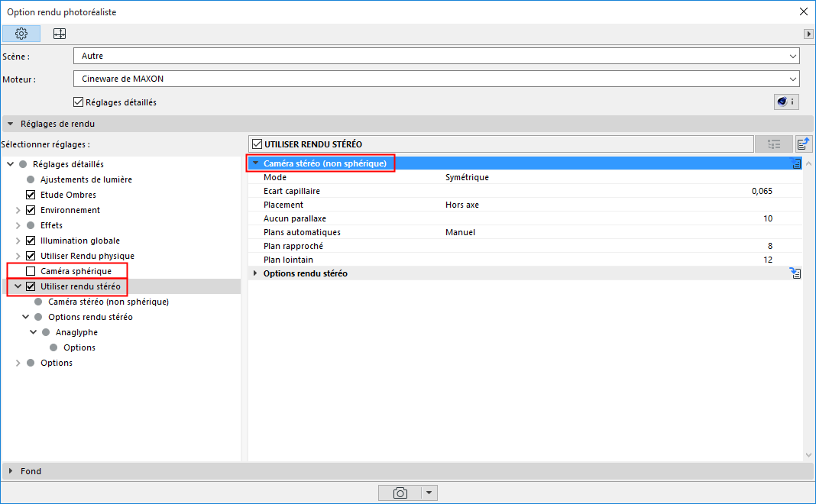816x504 pixels.
Task: Click the Plan lointain label
Action: tap(288, 260)
